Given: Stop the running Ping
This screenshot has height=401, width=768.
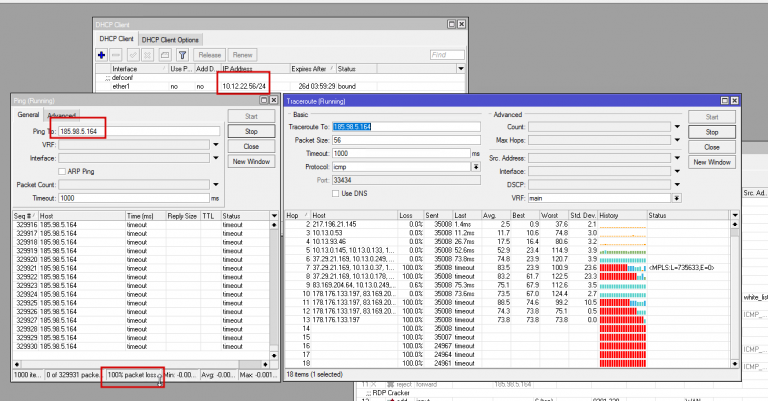Looking at the screenshot, I should point(251,131).
